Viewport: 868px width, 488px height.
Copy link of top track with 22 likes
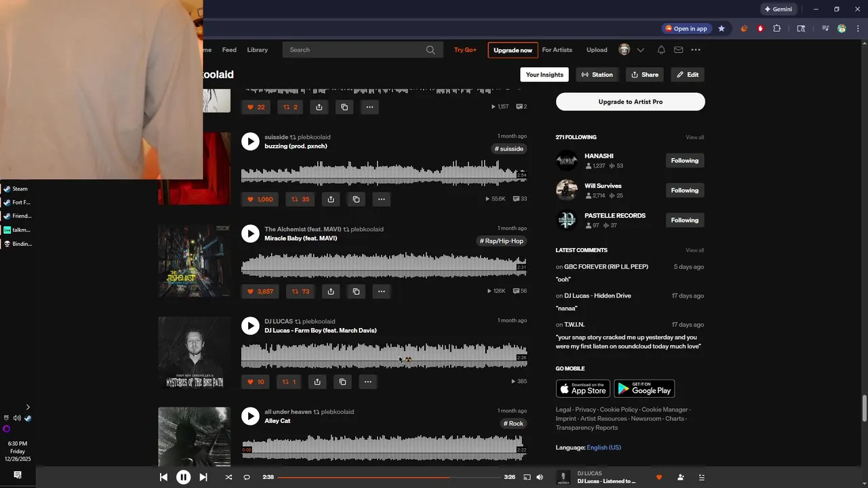pyautogui.click(x=344, y=107)
